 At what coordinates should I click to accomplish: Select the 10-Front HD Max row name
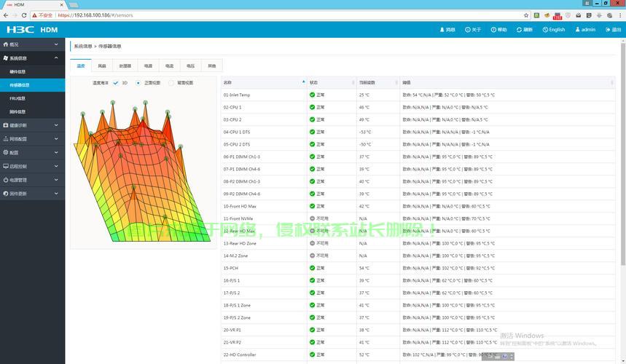(x=240, y=206)
